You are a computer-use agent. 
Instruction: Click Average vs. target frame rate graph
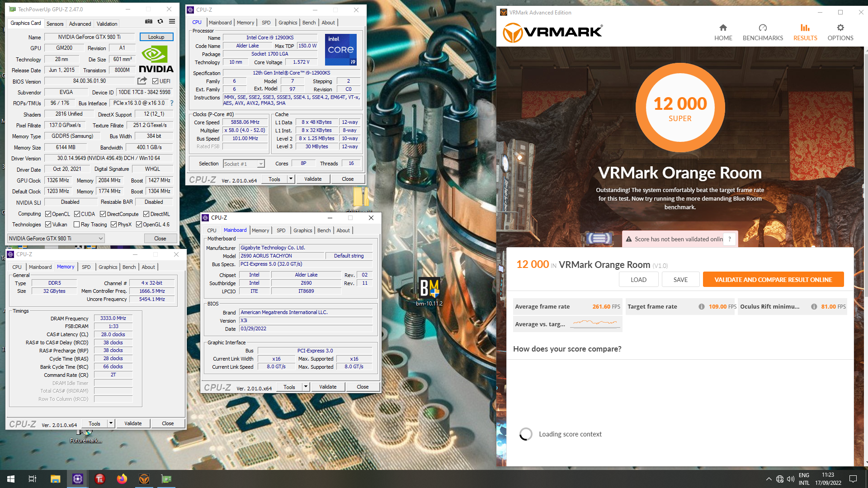pos(595,324)
